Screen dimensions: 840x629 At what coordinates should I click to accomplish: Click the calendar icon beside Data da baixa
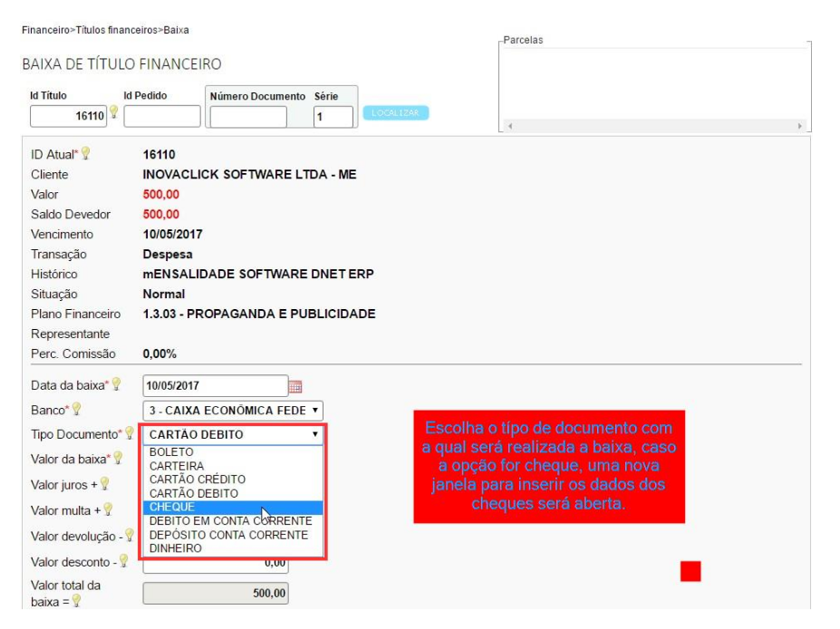pyautogui.click(x=294, y=386)
